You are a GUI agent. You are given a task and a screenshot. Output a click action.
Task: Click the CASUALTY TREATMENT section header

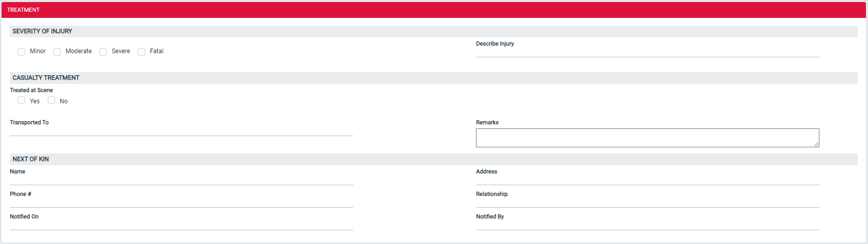[x=433, y=78]
